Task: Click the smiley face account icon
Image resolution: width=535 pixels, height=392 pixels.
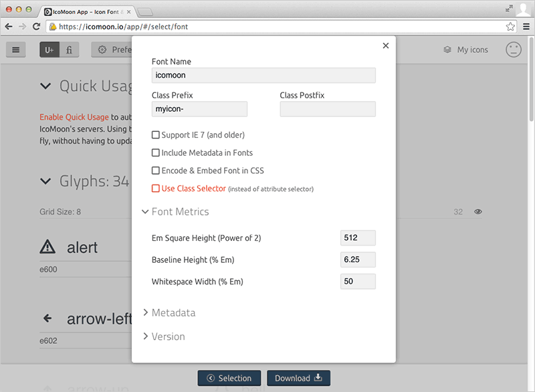Action: pos(513,50)
